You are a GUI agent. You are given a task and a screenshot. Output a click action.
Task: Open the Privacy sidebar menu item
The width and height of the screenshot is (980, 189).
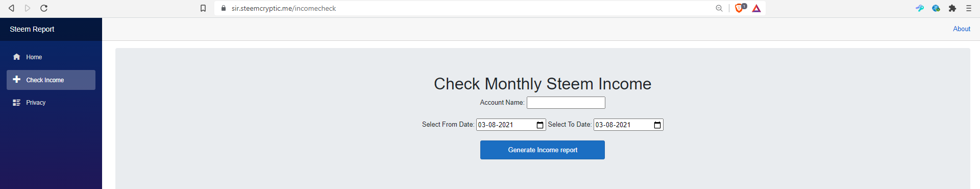[51, 103]
